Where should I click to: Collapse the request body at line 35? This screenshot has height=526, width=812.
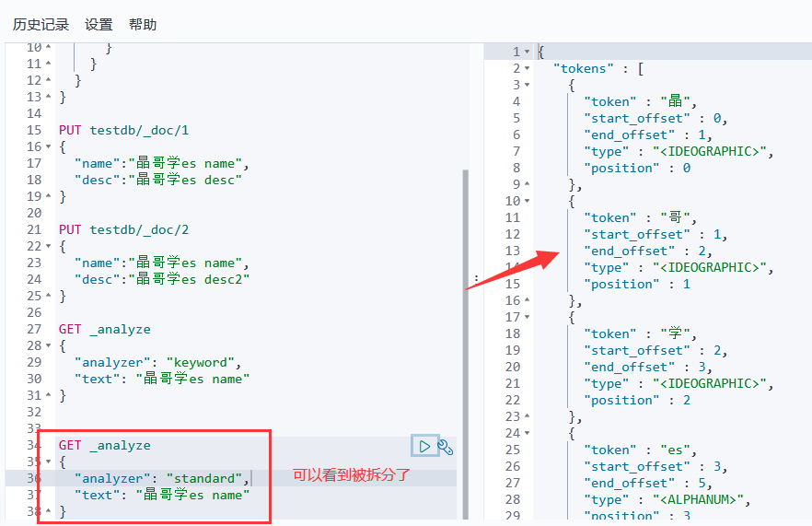click(49, 462)
